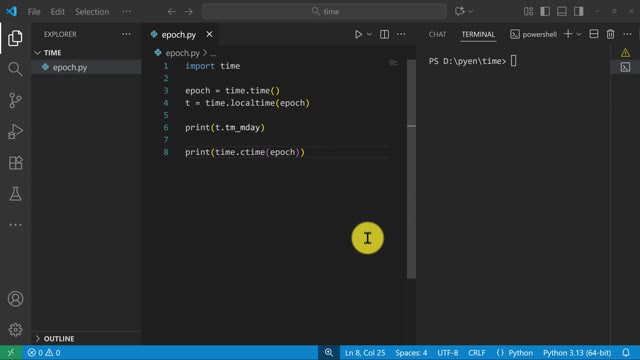Open the Accounts menu

click(15, 299)
